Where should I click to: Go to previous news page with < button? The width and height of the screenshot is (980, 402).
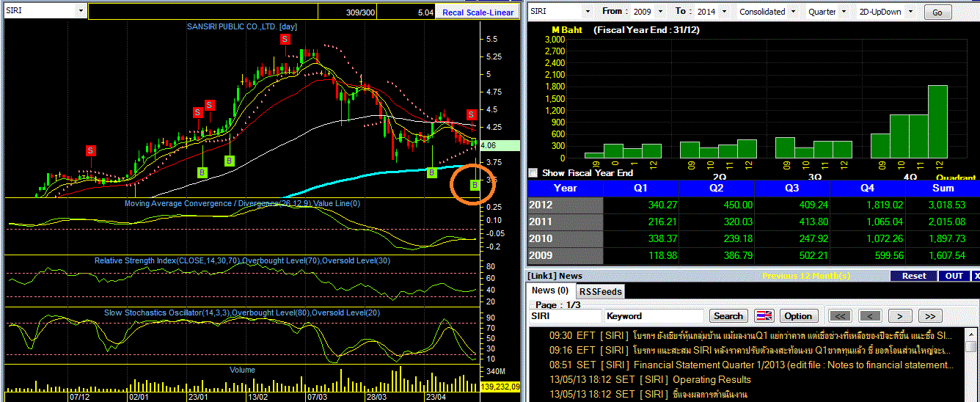[870, 316]
